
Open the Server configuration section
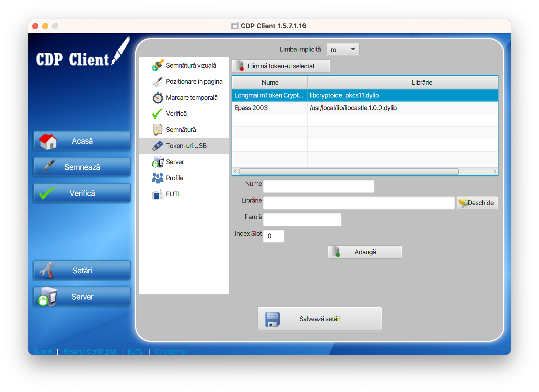[158, 162]
